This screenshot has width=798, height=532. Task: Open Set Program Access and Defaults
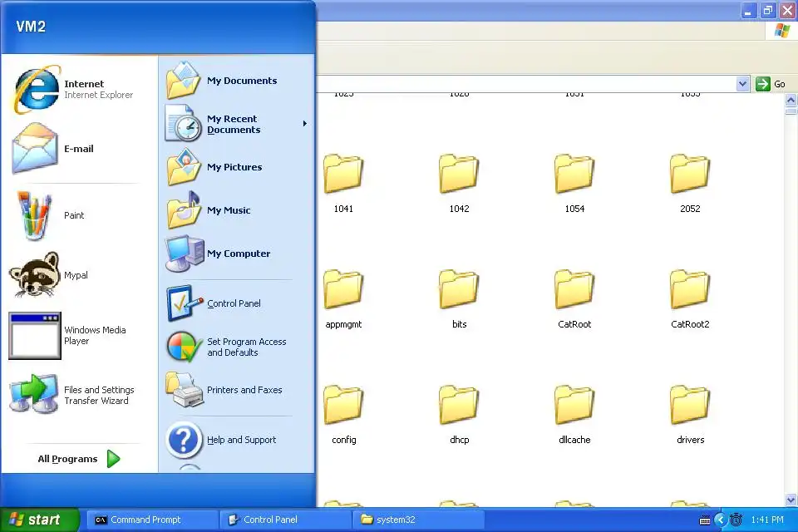tap(235, 347)
